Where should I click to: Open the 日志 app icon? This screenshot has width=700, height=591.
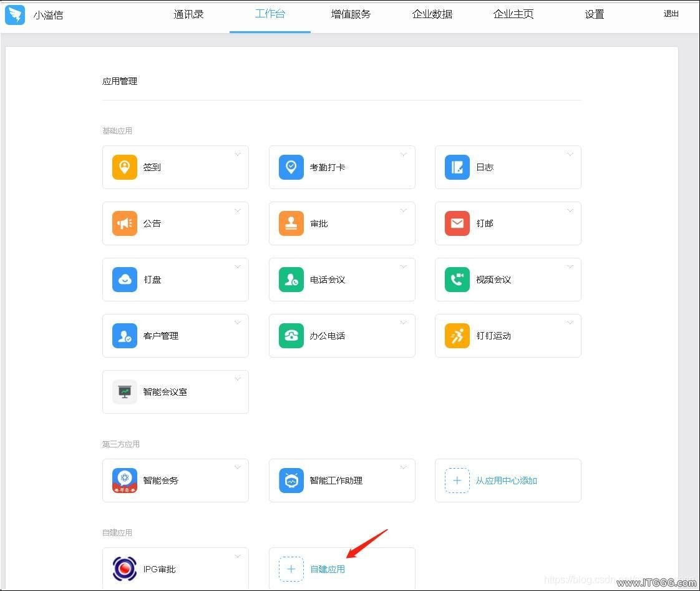click(x=457, y=167)
